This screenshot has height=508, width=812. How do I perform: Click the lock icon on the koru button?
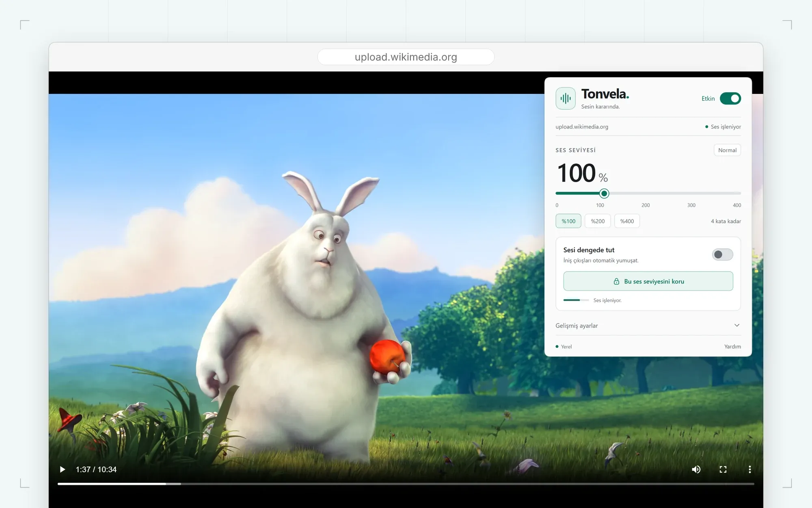coord(616,281)
